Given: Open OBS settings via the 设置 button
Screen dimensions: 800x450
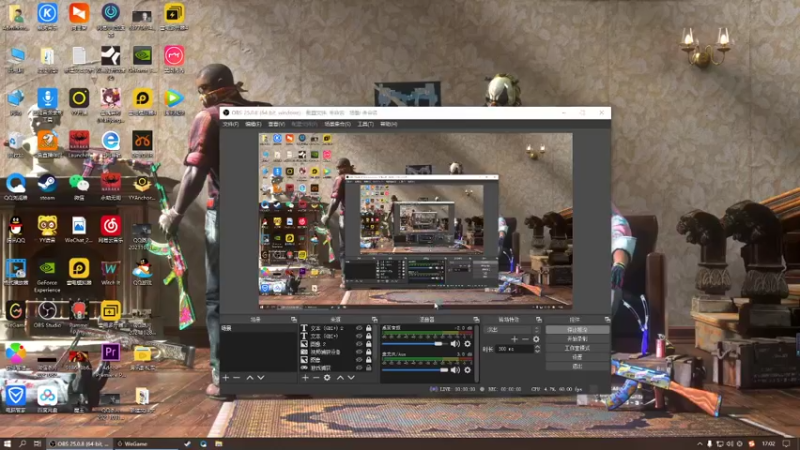Looking at the screenshot, I should (x=578, y=357).
